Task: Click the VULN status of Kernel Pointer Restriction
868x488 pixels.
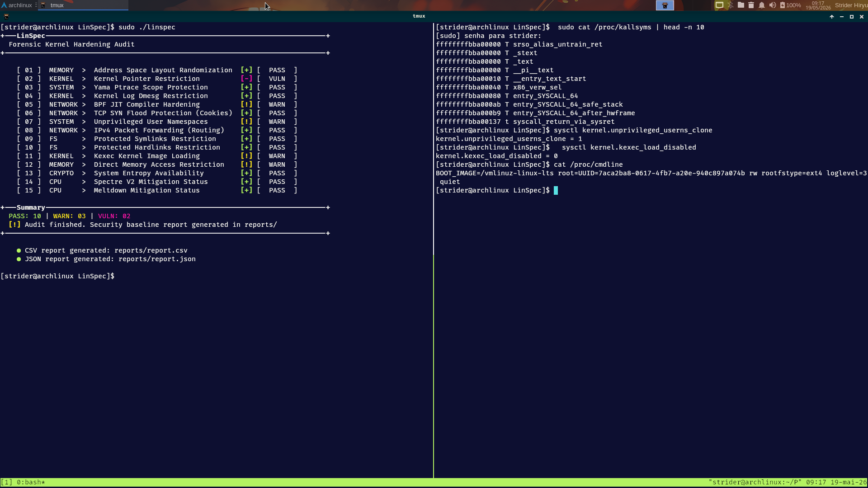Action: click(x=277, y=79)
